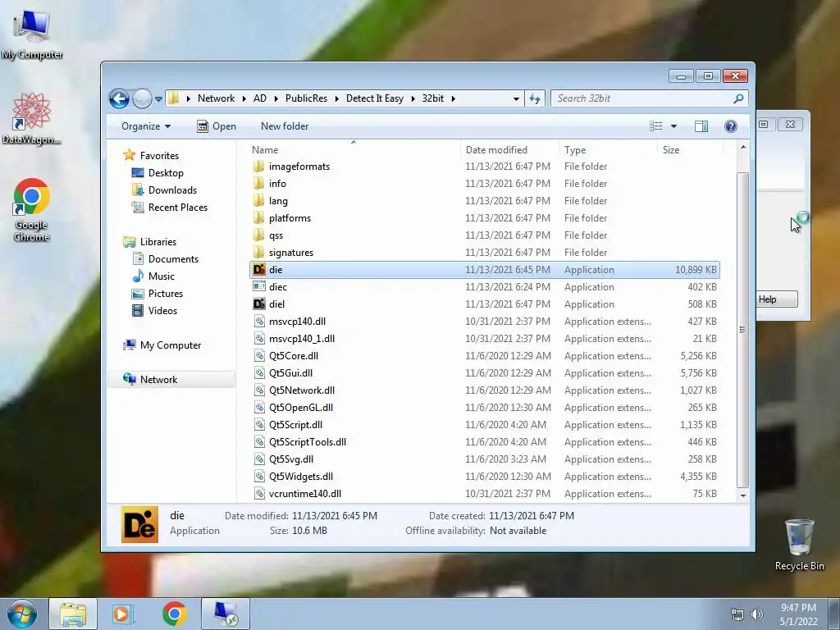Click the Open toolbar button
Viewport: 840px width, 630px height.
(x=217, y=126)
